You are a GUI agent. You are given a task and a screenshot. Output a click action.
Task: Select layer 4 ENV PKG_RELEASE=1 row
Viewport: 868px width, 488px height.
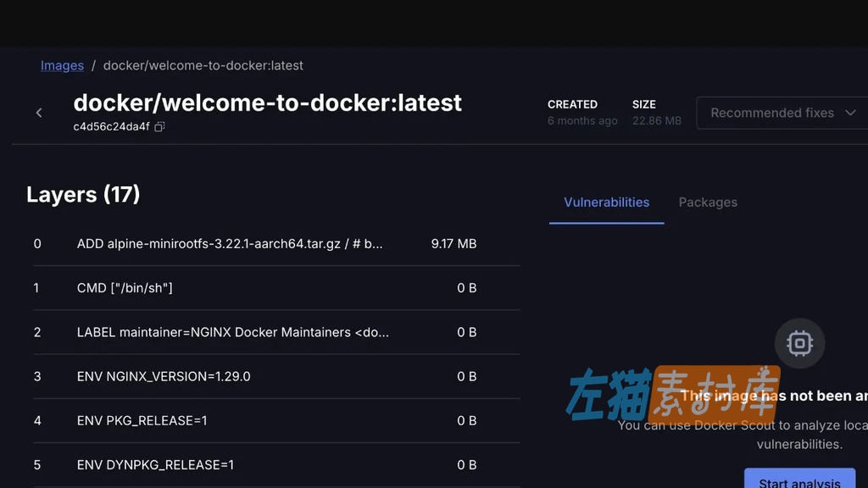tap(276, 421)
